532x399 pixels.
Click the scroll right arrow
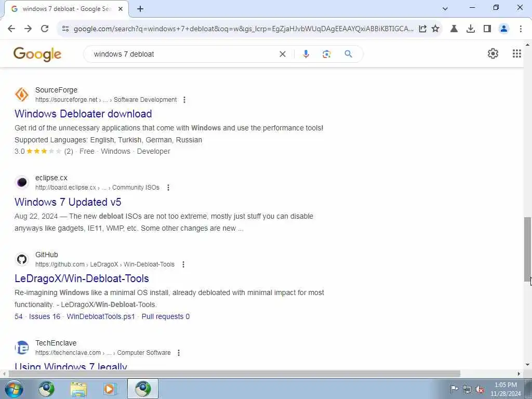tap(519, 374)
